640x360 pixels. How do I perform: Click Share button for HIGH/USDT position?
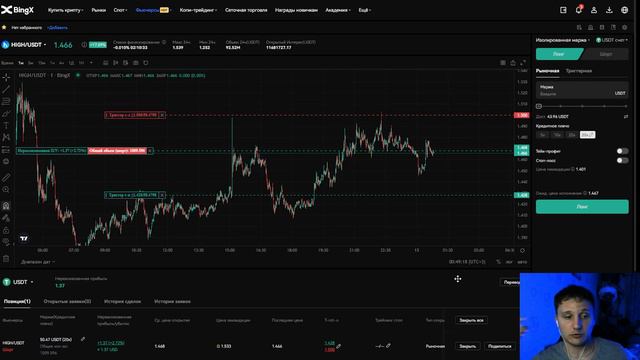click(x=500, y=346)
